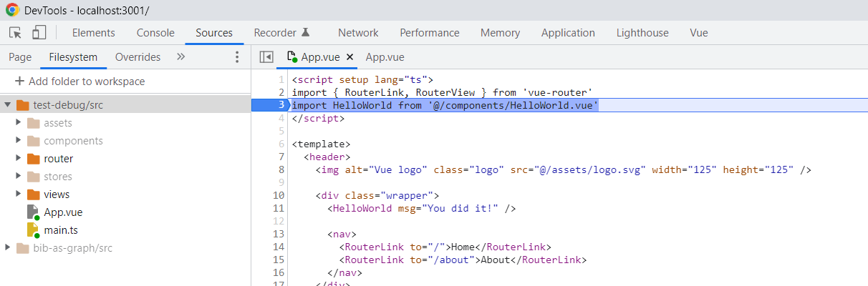Click the 'vue-router' import string

pyautogui.click(x=556, y=92)
